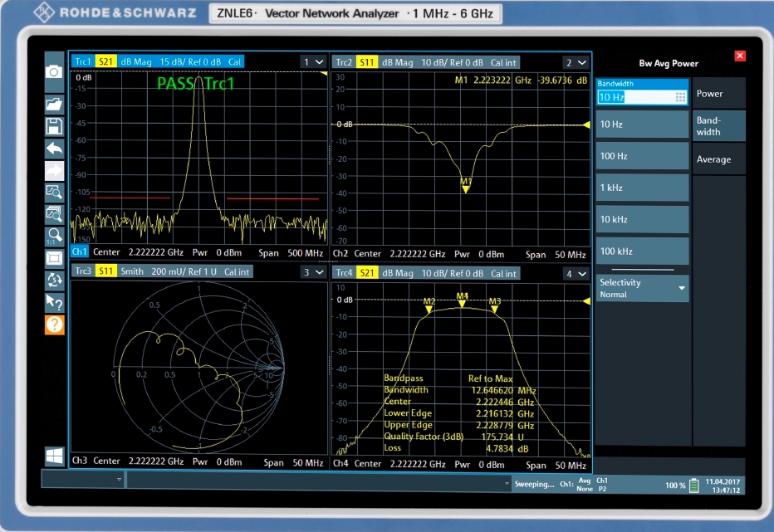Open a file with the folder icon
774x532 pixels.
pos(54,105)
